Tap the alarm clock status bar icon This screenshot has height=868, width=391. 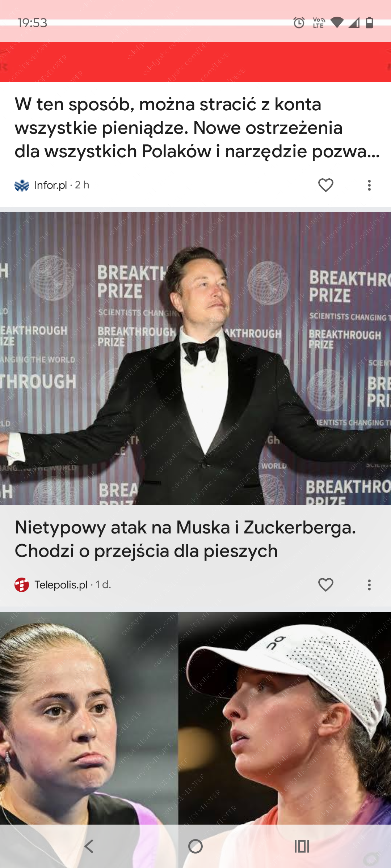point(299,23)
